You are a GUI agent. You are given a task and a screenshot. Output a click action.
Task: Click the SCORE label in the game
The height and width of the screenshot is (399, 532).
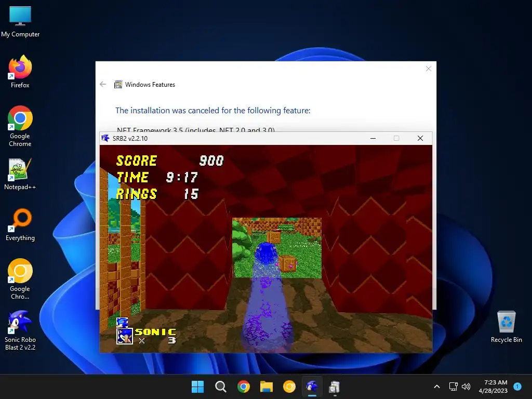137,161
